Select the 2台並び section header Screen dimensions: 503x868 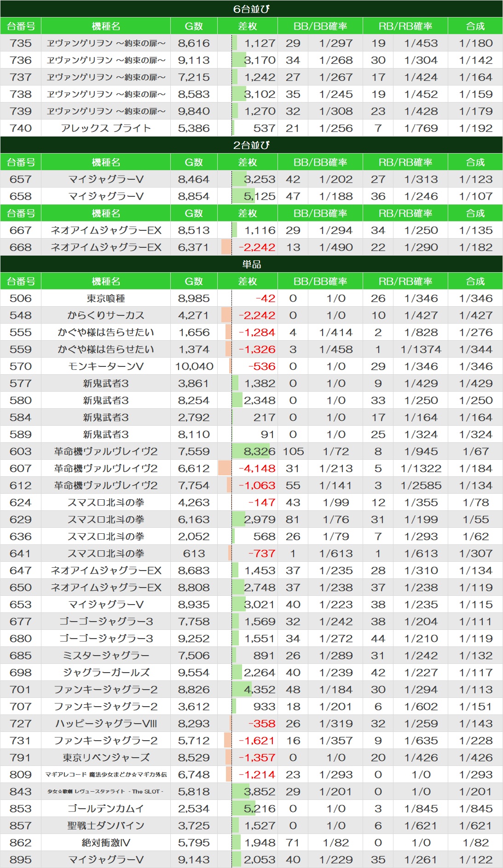251,145
